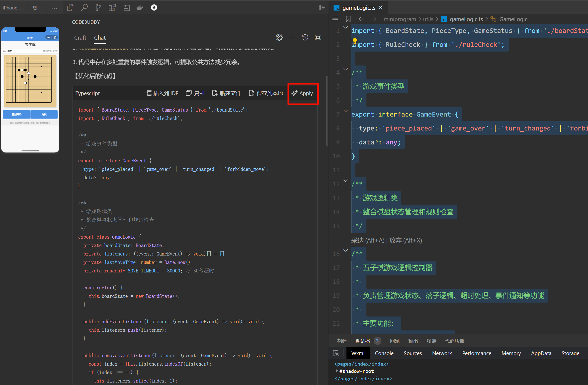Expand the #shadow-root node
Screen dimensions: 588x385
(x=337, y=371)
